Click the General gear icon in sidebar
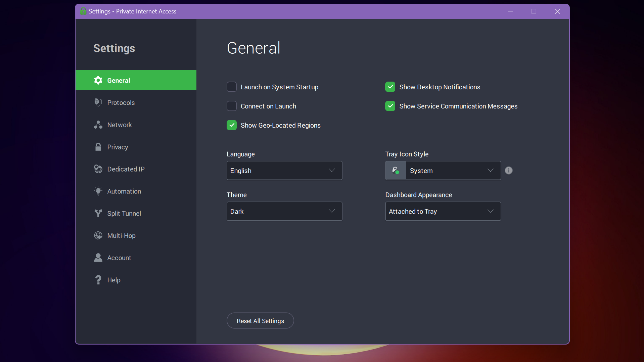This screenshot has width=644, height=362. pos(98,80)
